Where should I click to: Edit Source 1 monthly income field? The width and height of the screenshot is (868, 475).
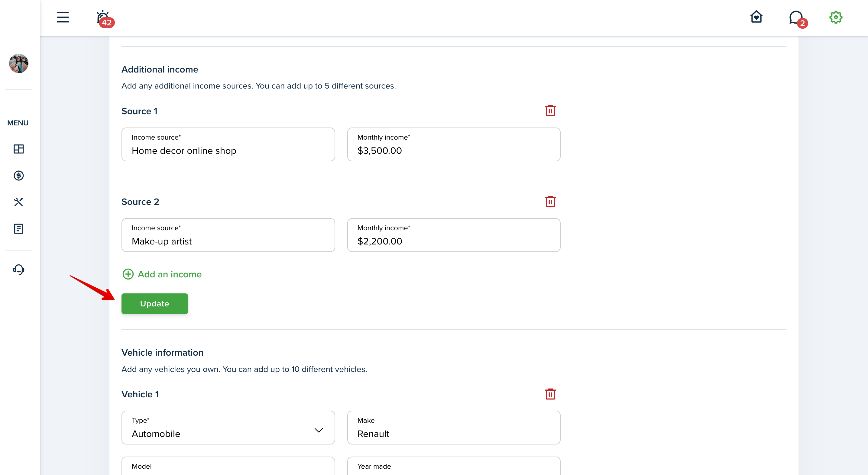pyautogui.click(x=454, y=144)
